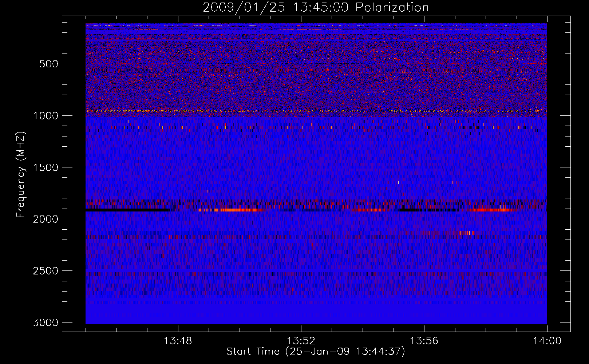Select the 3000 frequency tick label
Viewport: 589px width, 364px height.
click(46, 323)
